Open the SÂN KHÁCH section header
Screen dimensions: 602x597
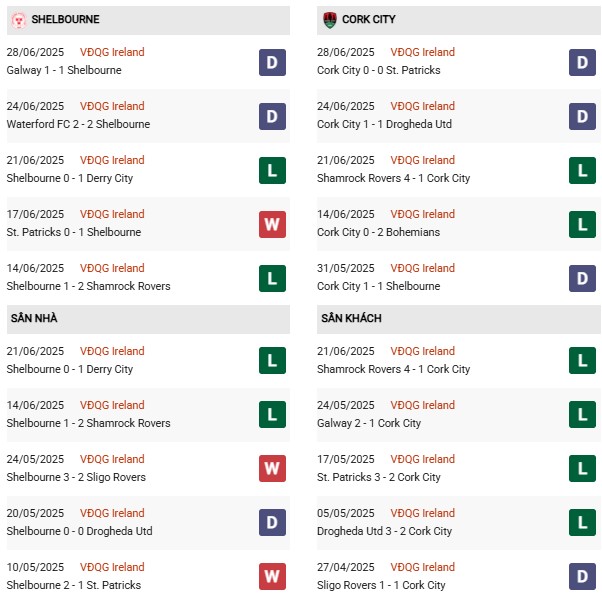(x=349, y=318)
